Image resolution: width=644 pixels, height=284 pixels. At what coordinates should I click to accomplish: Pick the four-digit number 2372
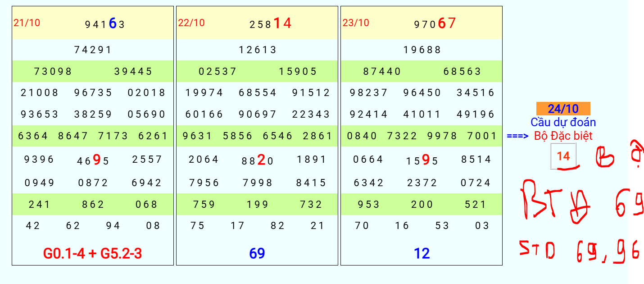(422, 183)
